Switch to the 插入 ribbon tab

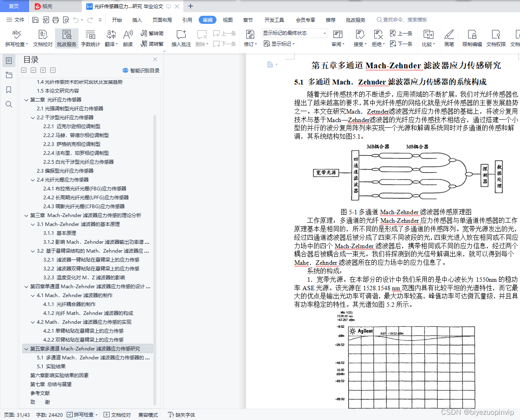tap(137, 20)
